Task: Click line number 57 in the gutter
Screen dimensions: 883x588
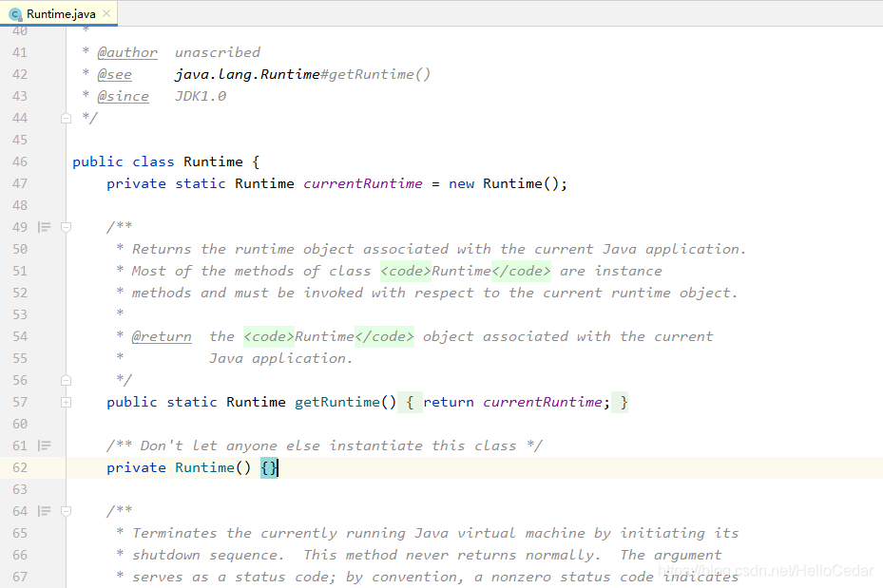Action: point(20,403)
